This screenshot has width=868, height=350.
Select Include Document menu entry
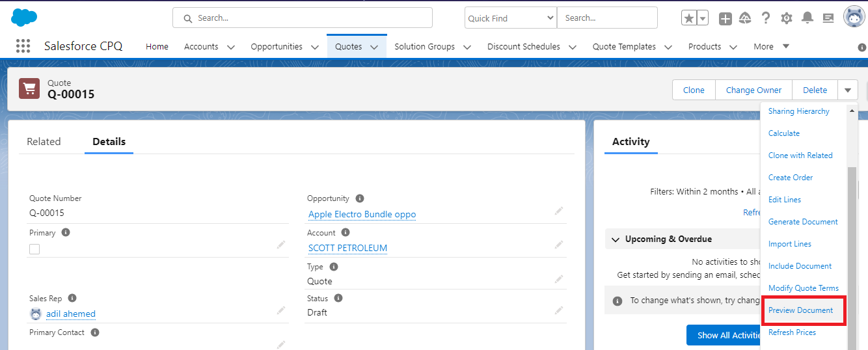tap(800, 266)
